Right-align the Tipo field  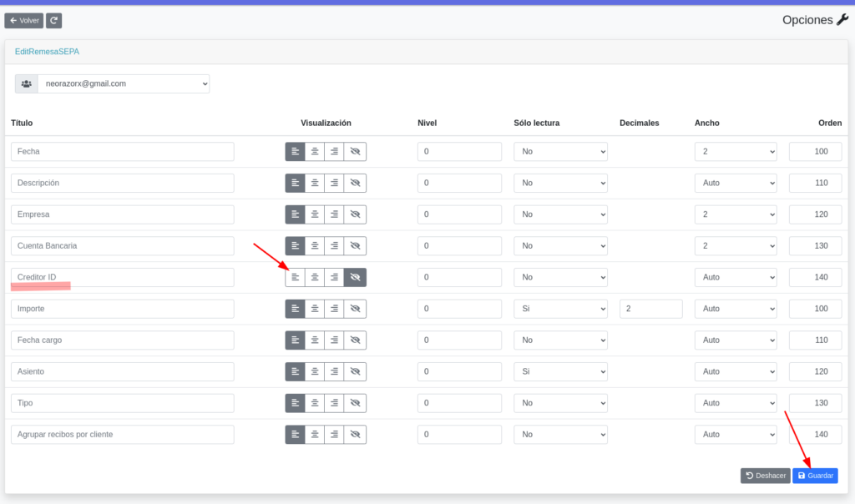(x=334, y=403)
